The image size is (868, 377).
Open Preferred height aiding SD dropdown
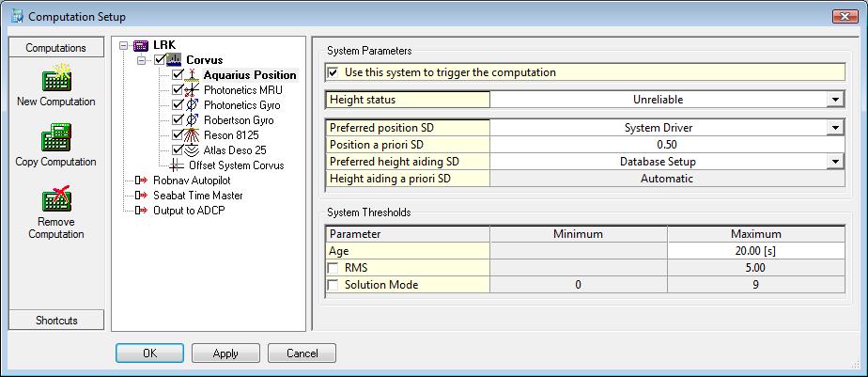pyautogui.click(x=834, y=162)
